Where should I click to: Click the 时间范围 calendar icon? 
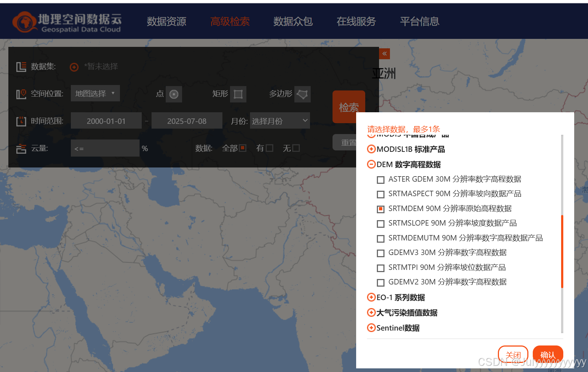click(x=21, y=121)
